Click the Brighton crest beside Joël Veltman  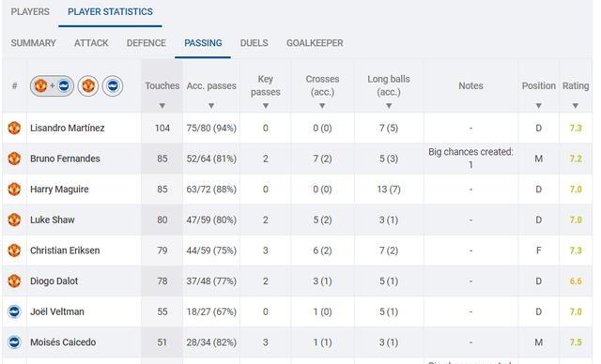[14, 311]
